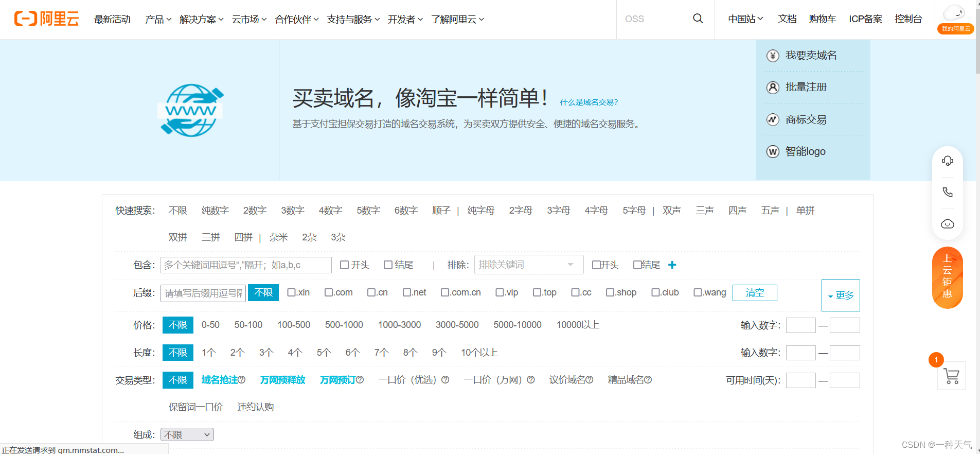Screen dimensions: 980x454
Task: Click the 后缀 不限 button
Action: pyautogui.click(x=263, y=292)
